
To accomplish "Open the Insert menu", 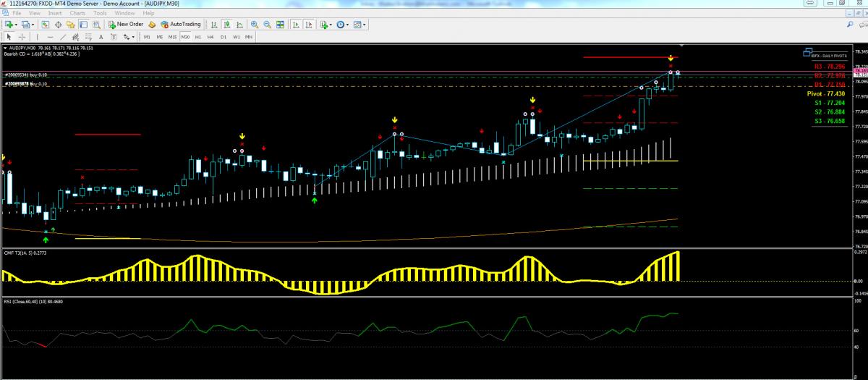I will pos(55,13).
